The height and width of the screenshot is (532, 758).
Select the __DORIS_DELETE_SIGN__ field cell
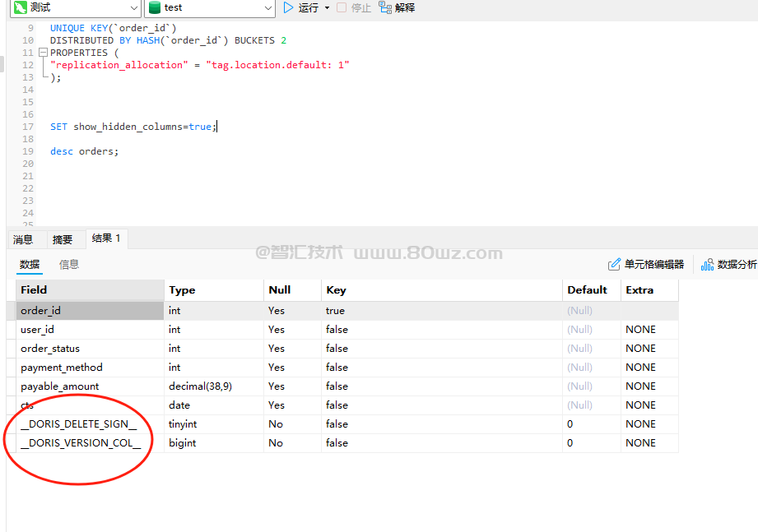click(79, 424)
